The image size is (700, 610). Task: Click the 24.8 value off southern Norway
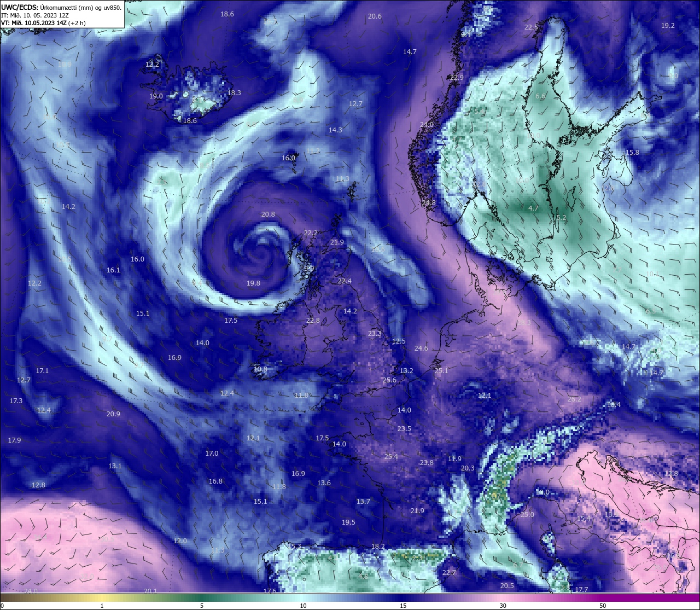point(429,203)
